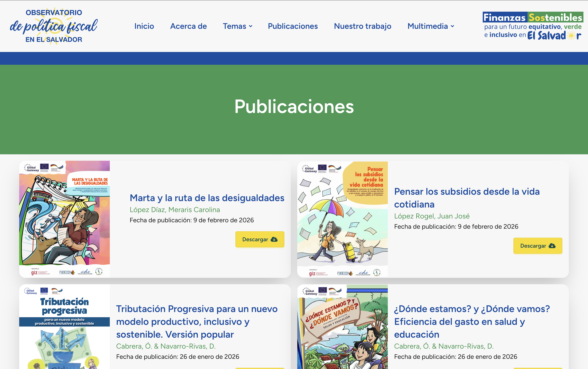Go to Nuestro trabajo
Screen dimensions: 588x369
(x=362, y=26)
